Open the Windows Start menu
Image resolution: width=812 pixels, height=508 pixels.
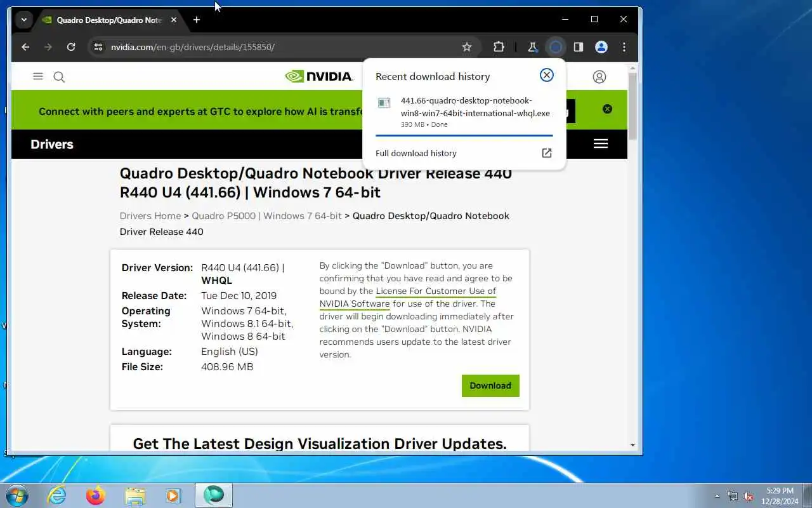(17, 495)
